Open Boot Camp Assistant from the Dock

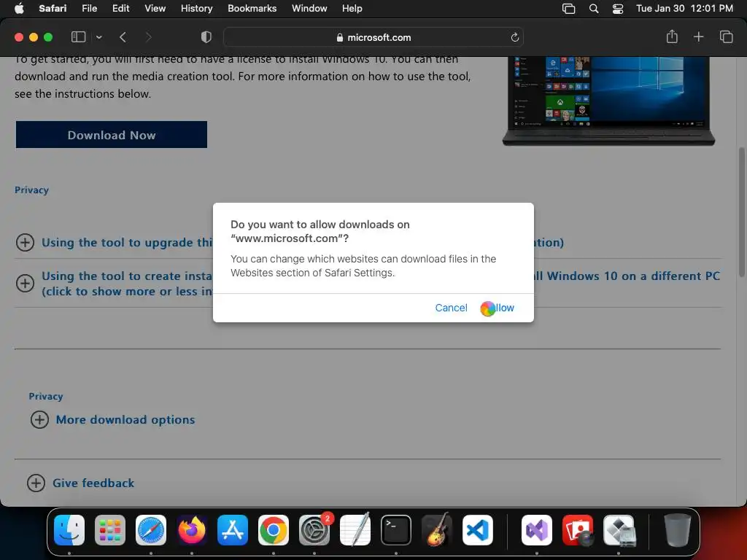pos(619,529)
